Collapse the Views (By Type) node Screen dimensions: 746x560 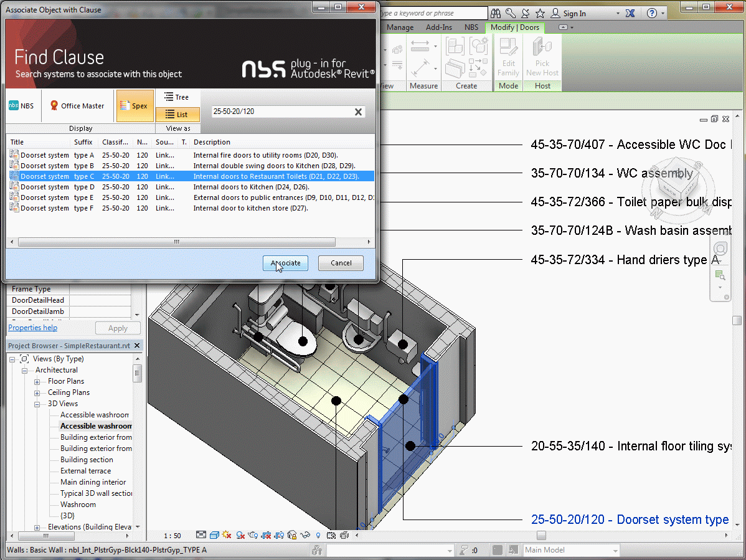pos(12,359)
